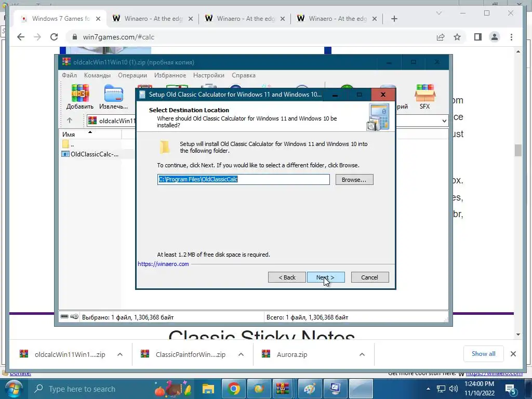Screen dimensions: 532x399
Task: Close the downloads bar
Action: pos(513,354)
